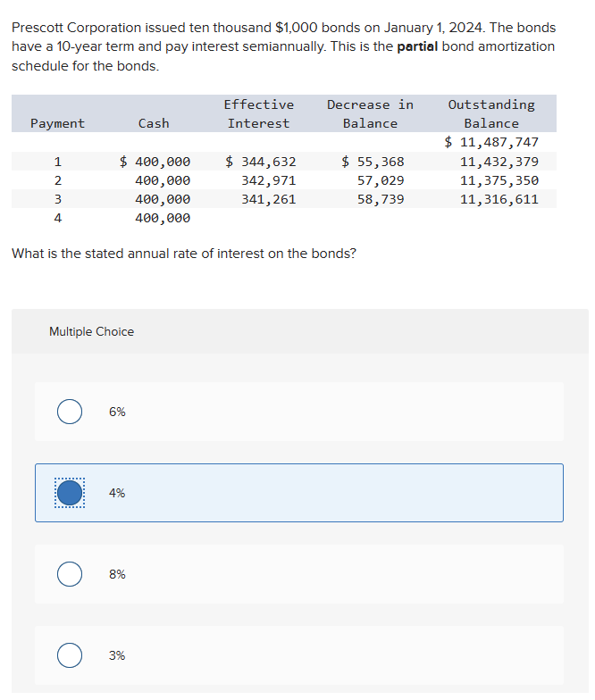Viewport: 595px width, 700px height.
Task: Select the 8% radio button
Action: [70, 574]
